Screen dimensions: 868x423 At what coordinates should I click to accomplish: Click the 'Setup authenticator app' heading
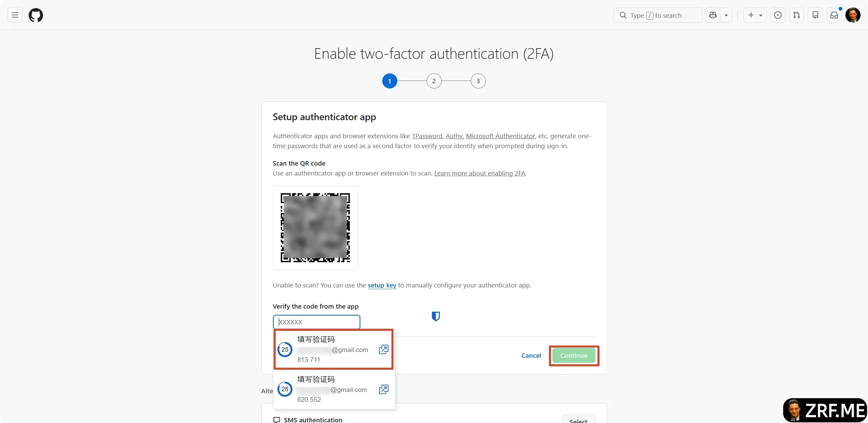point(324,117)
